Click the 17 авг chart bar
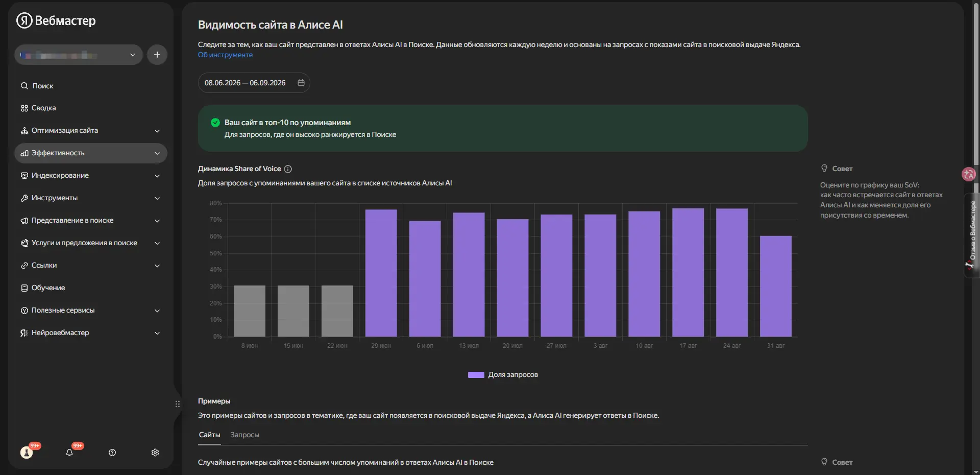980x475 pixels. tap(688, 273)
